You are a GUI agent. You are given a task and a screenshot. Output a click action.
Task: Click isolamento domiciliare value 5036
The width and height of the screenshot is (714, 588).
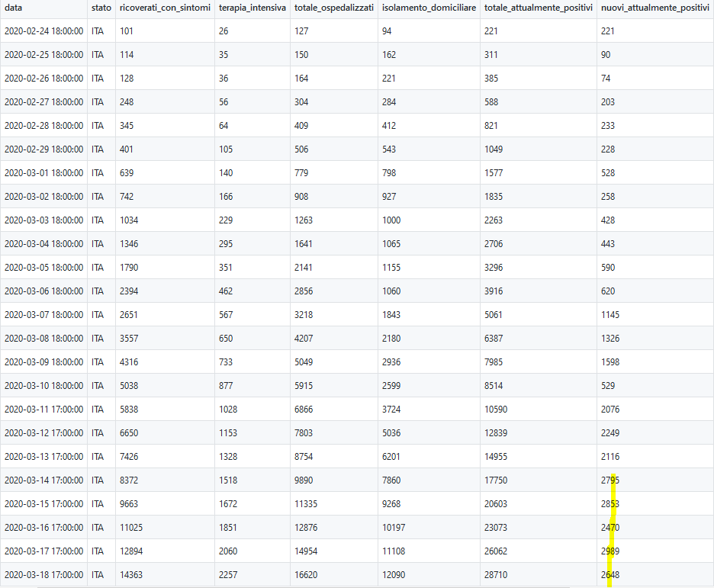391,433
